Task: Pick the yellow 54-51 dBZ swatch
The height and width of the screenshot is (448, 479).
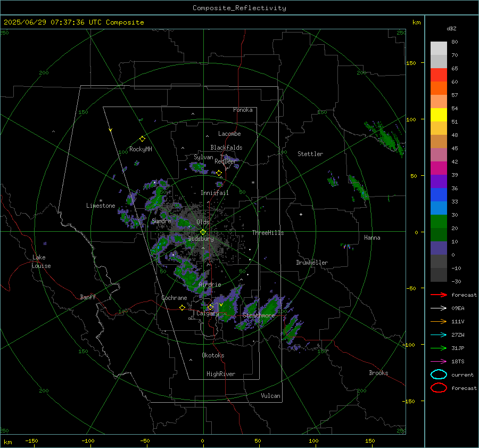Action: tap(439, 115)
